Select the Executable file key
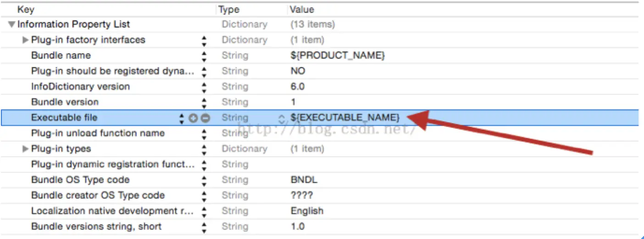The image size is (644, 239). tap(64, 118)
